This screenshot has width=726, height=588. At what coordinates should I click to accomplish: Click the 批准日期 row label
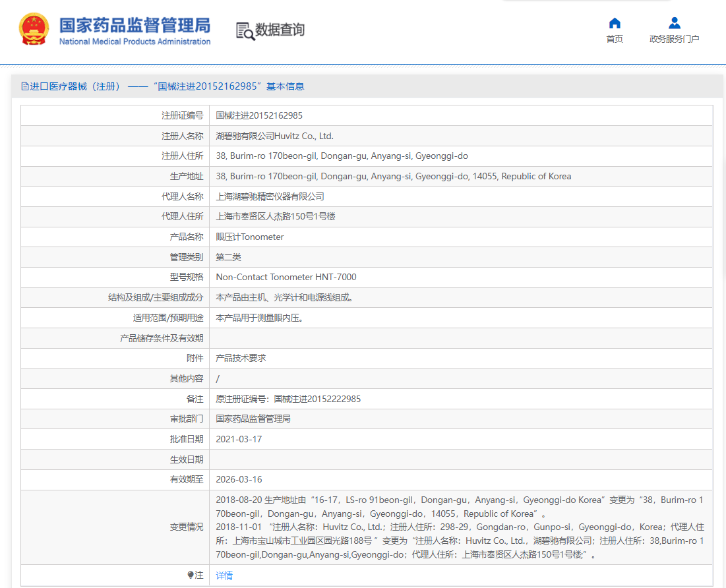pyautogui.click(x=187, y=440)
